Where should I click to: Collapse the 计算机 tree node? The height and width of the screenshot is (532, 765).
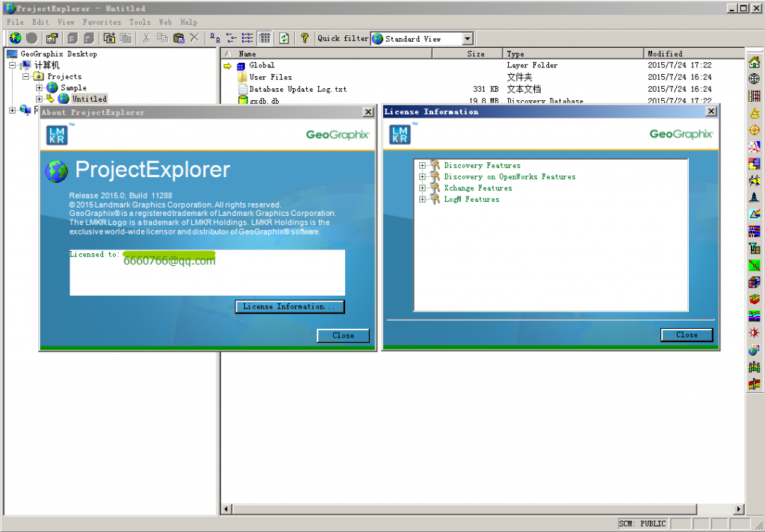pos(12,65)
